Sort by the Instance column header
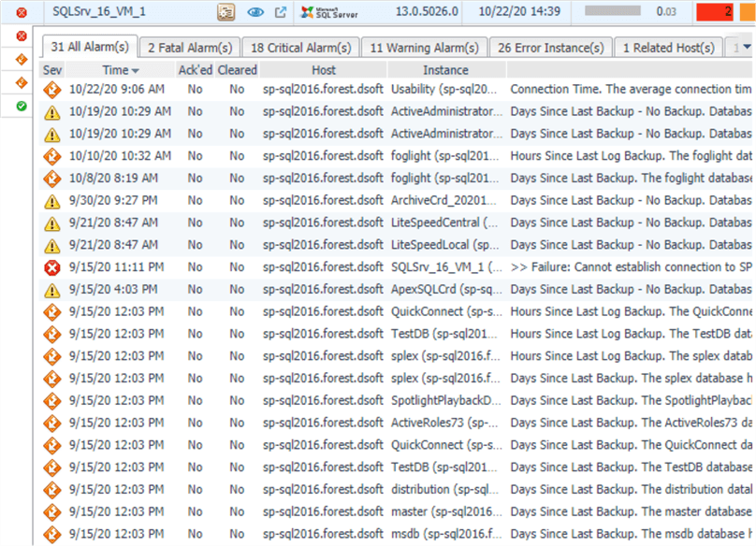 click(445, 70)
